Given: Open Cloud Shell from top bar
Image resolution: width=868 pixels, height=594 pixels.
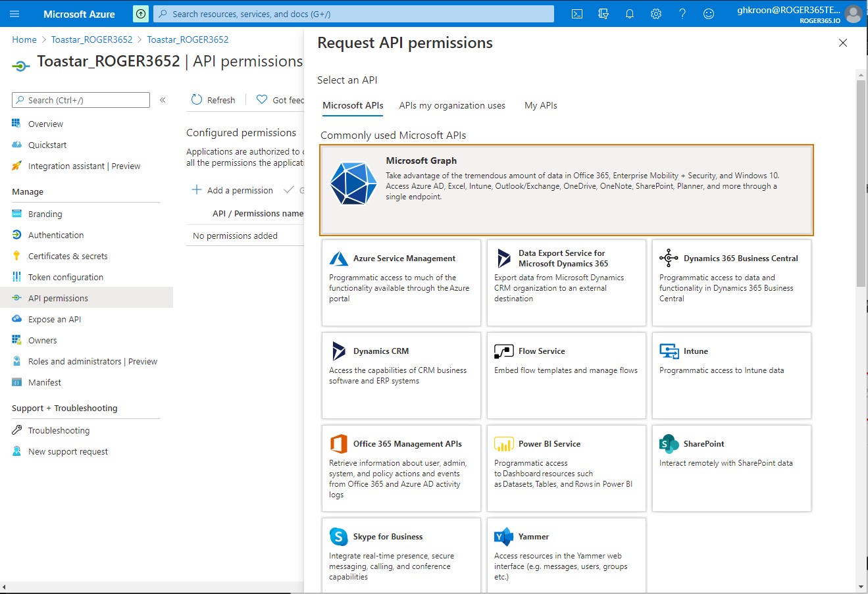Looking at the screenshot, I should coord(577,14).
